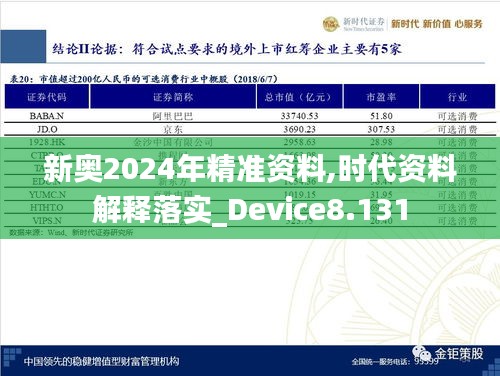Select the JD.O ticker cell
The height and width of the screenshot is (376, 500).
point(47,129)
